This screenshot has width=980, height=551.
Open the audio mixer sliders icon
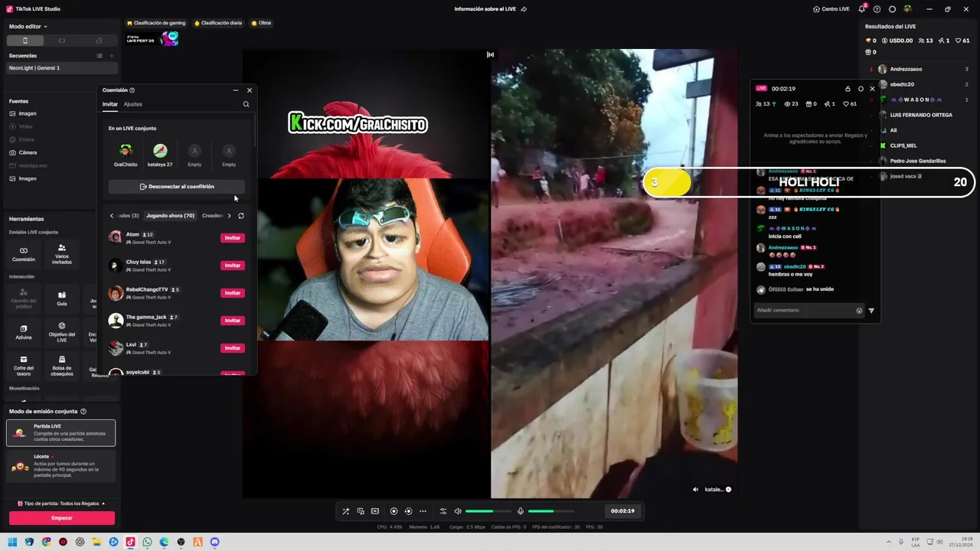point(443,511)
